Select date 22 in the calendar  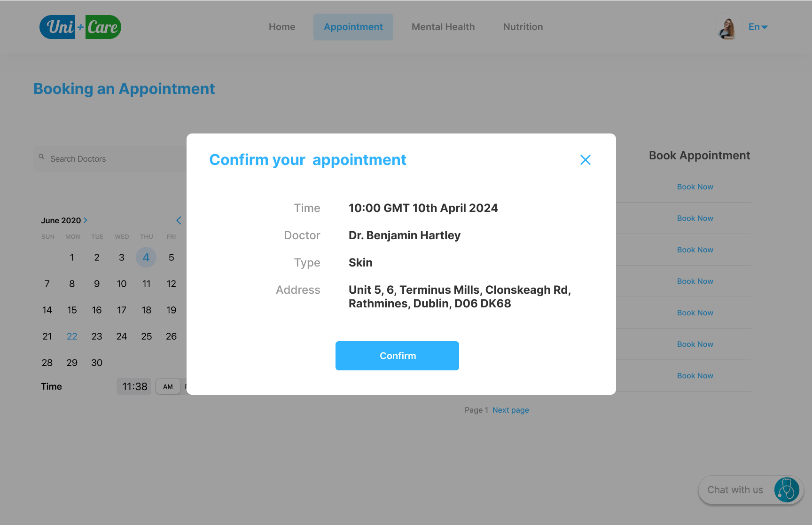[x=72, y=337]
